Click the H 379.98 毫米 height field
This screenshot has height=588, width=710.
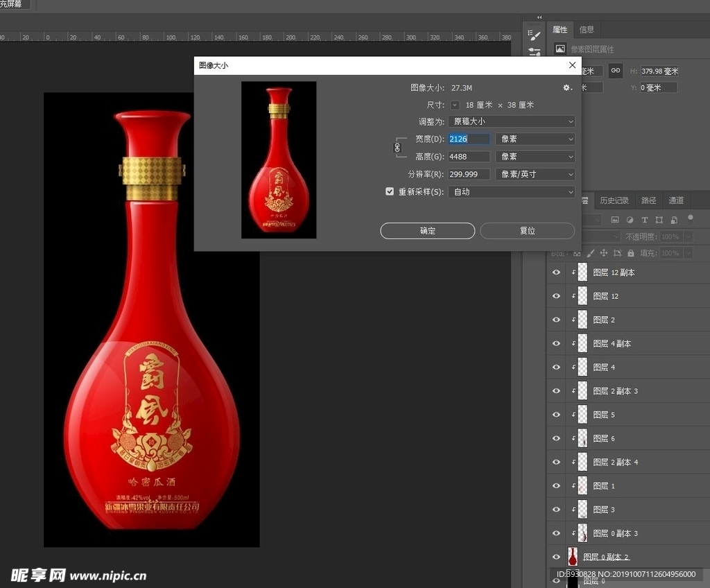click(659, 71)
